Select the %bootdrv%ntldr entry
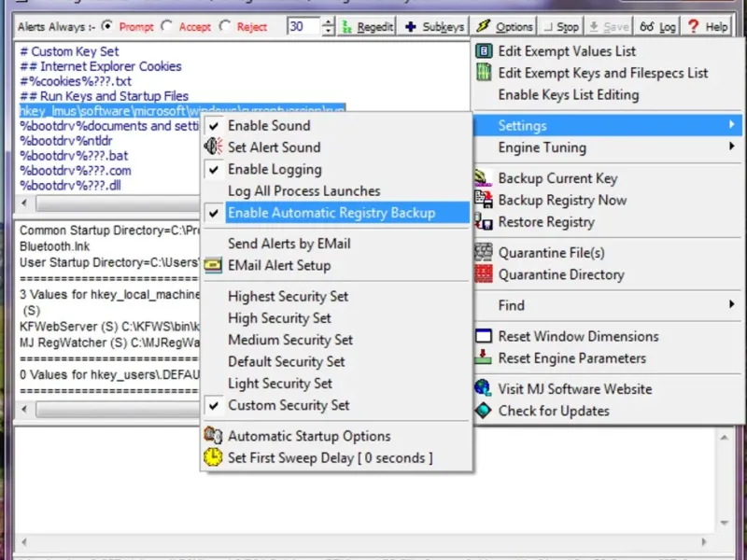This screenshot has height=560, width=747. pyautogui.click(x=66, y=141)
